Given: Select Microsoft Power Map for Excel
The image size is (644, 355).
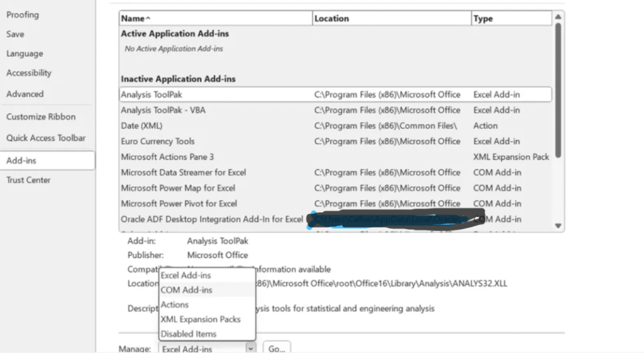Looking at the screenshot, I should [336, 188].
